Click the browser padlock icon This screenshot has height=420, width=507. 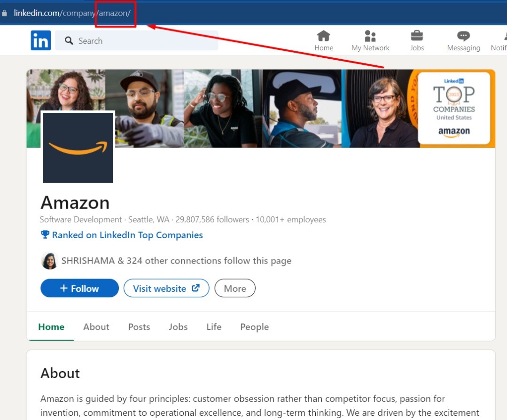coord(5,13)
